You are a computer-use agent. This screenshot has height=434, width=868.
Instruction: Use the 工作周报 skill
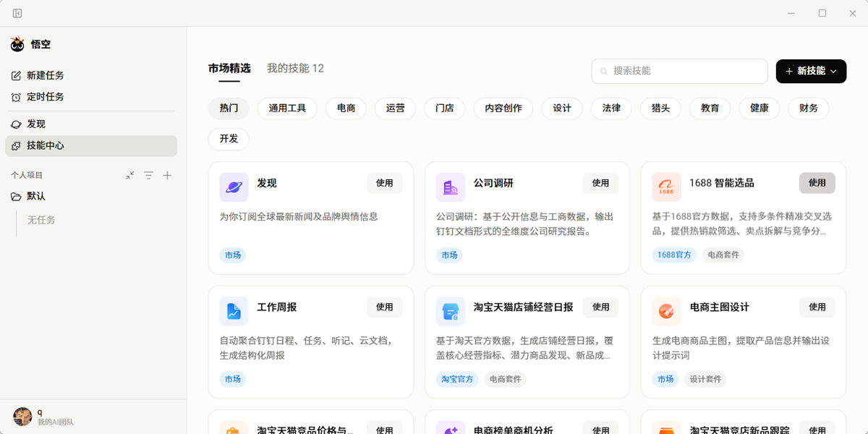click(384, 307)
